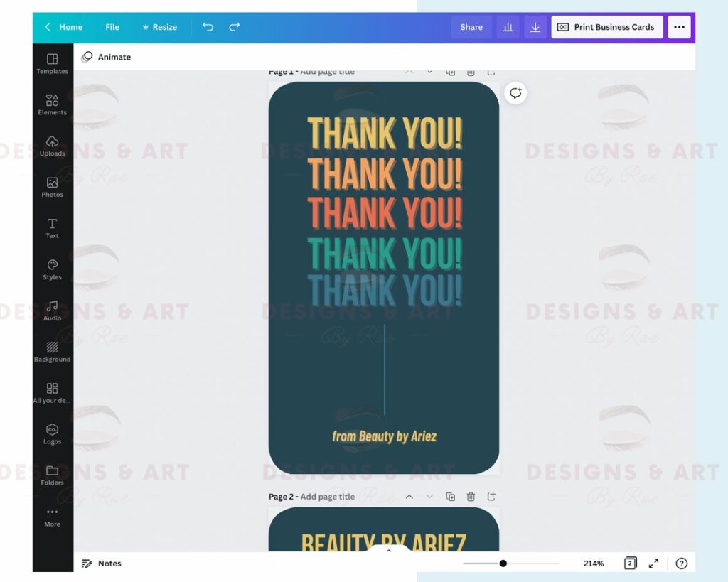728x582 pixels.
Task: Open the Styles panel
Action: (x=52, y=270)
